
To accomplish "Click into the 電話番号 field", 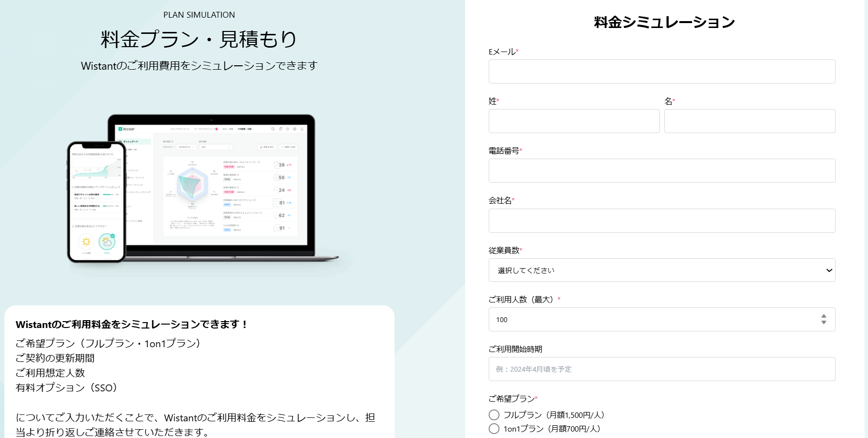I will coord(661,171).
